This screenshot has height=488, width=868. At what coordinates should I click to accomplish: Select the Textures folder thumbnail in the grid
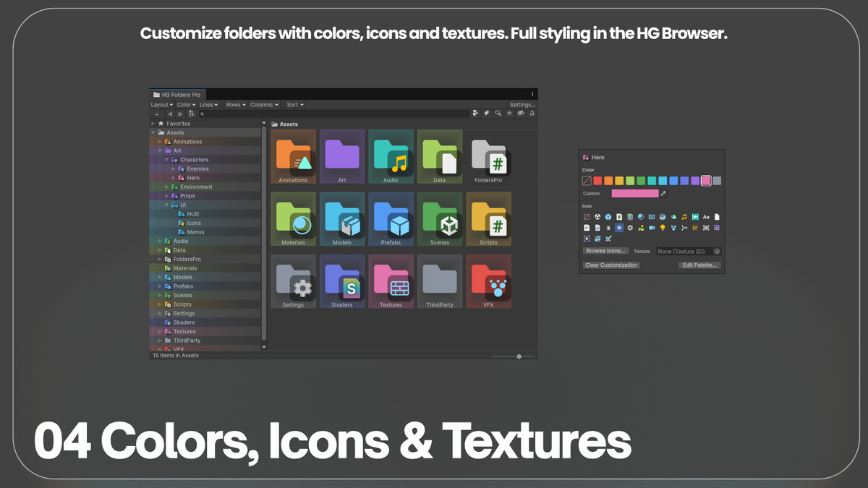coord(391,281)
